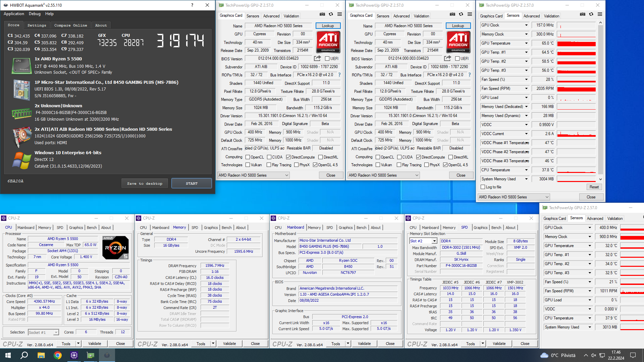Open Fan Speed (RPM) dropdown in top Sensors window
This screenshot has height=362, width=644.
(526, 88)
